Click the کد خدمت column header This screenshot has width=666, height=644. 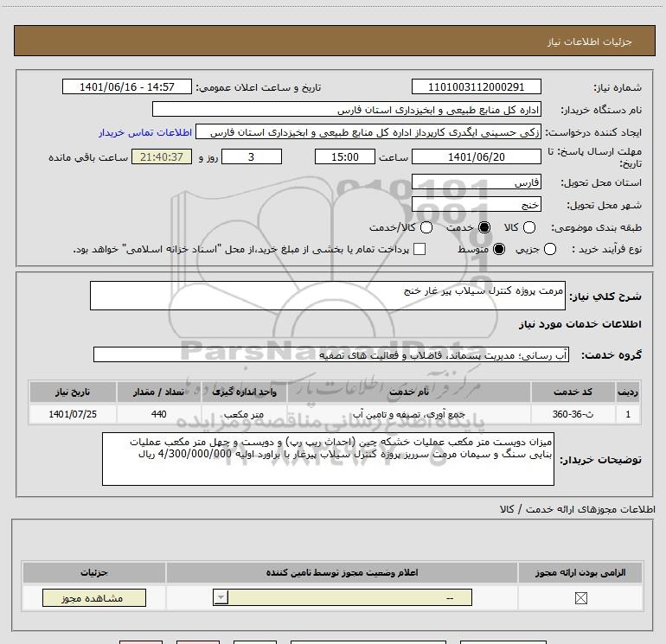point(573,392)
